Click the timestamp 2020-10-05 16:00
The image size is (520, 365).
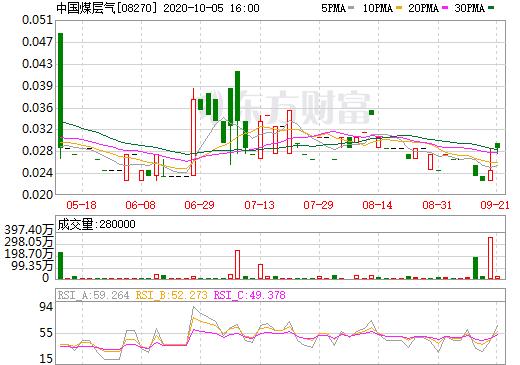click(x=211, y=8)
